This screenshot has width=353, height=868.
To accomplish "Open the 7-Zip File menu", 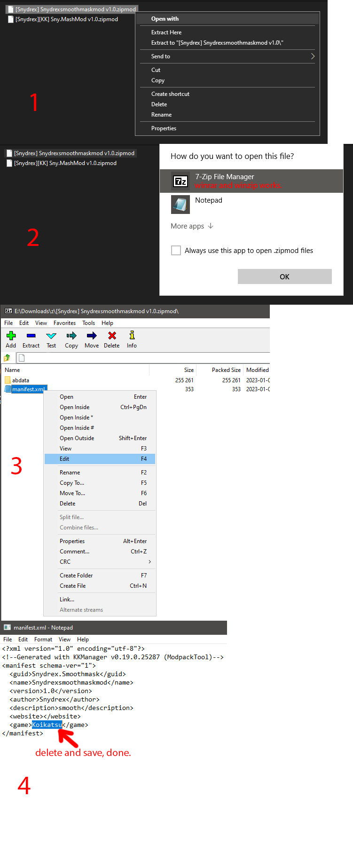I will [8, 323].
